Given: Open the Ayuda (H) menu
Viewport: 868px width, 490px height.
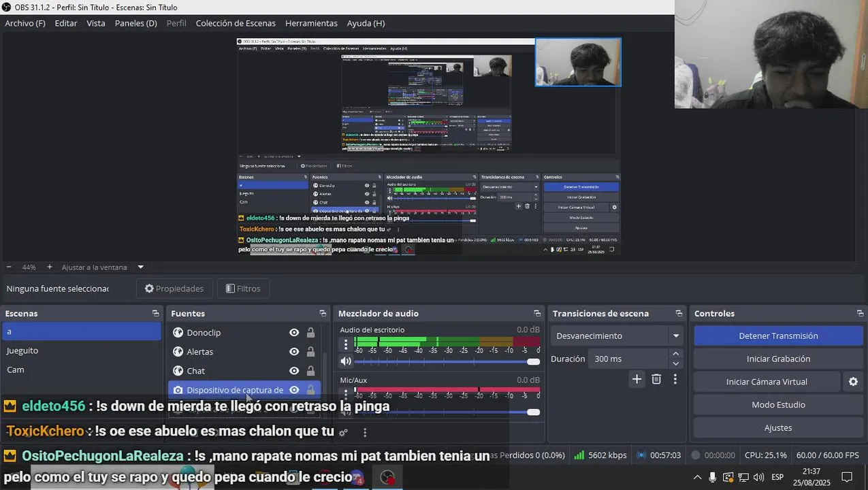Looking at the screenshot, I should click(x=366, y=23).
